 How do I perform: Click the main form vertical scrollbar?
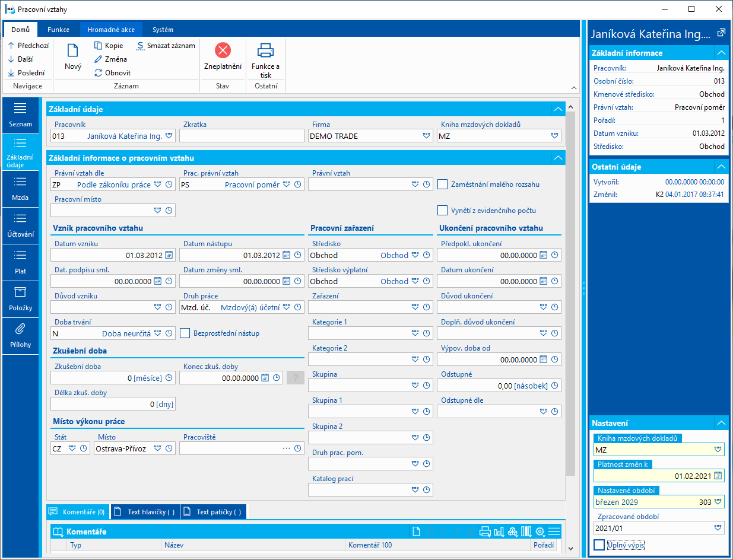tap(571, 294)
